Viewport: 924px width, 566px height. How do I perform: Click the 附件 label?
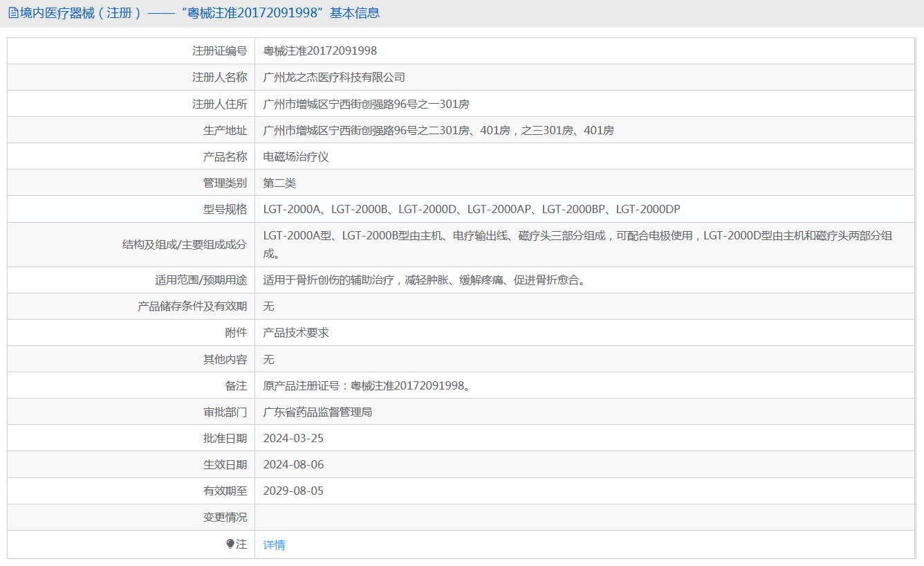tap(236, 333)
